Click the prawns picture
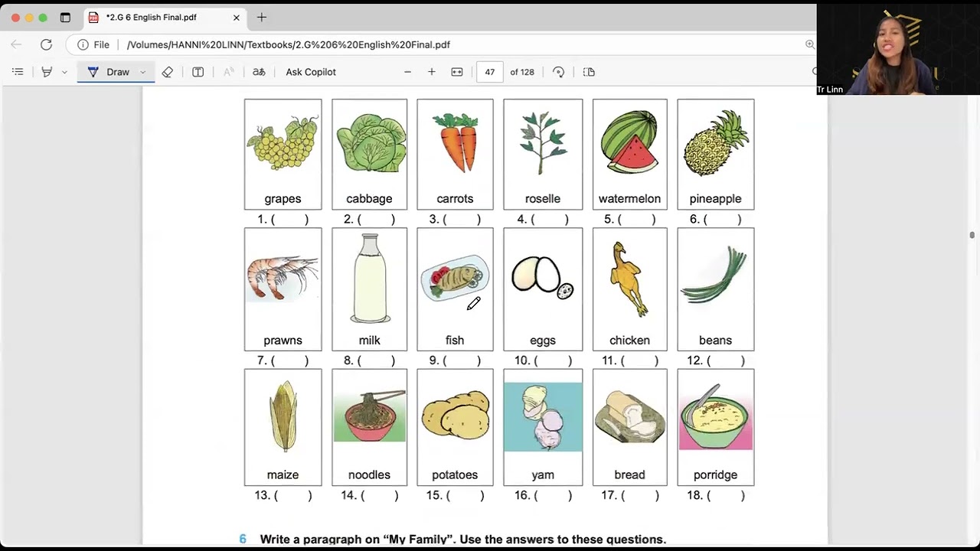Image resolution: width=980 pixels, height=551 pixels. [x=283, y=279]
